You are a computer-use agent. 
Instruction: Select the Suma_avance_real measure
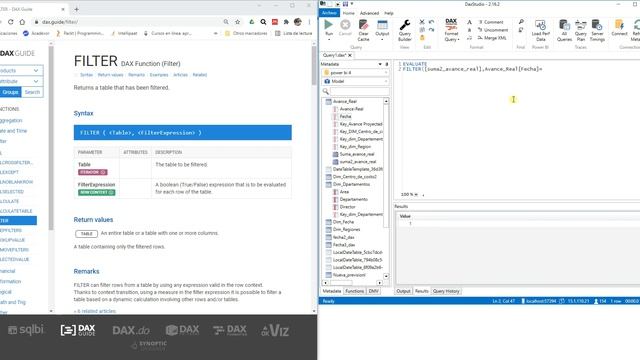[x=357, y=154]
